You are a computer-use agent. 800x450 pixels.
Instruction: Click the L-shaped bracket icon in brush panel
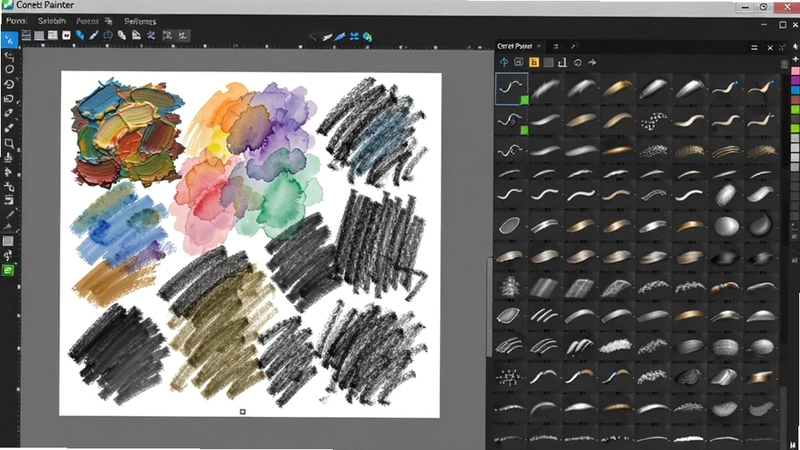(x=562, y=62)
